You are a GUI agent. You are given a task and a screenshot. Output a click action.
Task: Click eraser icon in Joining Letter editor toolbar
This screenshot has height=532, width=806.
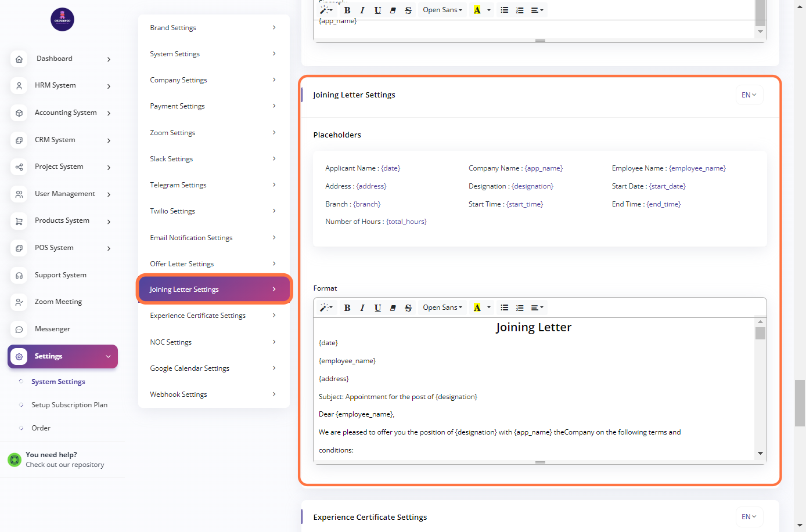click(x=393, y=308)
